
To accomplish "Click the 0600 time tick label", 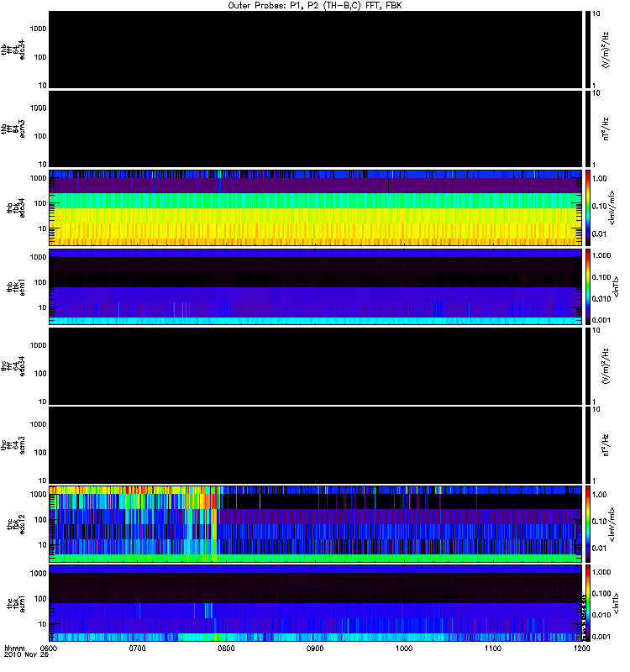I will tap(49, 648).
